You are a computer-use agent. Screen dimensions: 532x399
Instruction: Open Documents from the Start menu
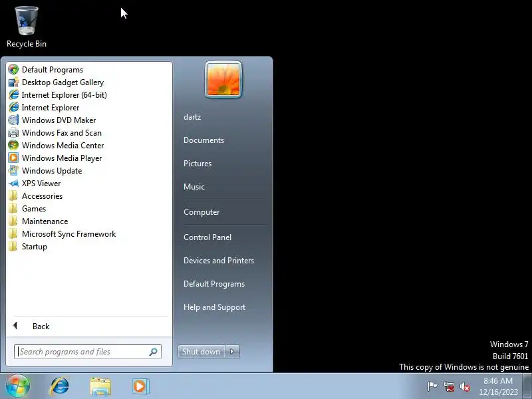point(203,140)
